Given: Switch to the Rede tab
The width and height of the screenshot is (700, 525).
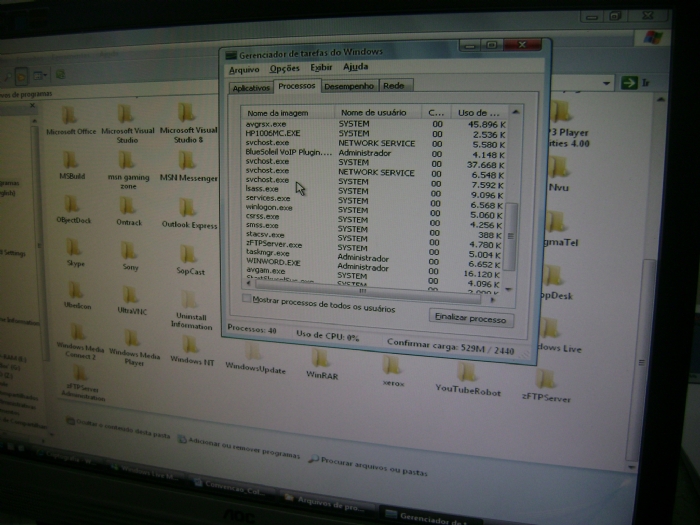Looking at the screenshot, I should coord(395,85).
